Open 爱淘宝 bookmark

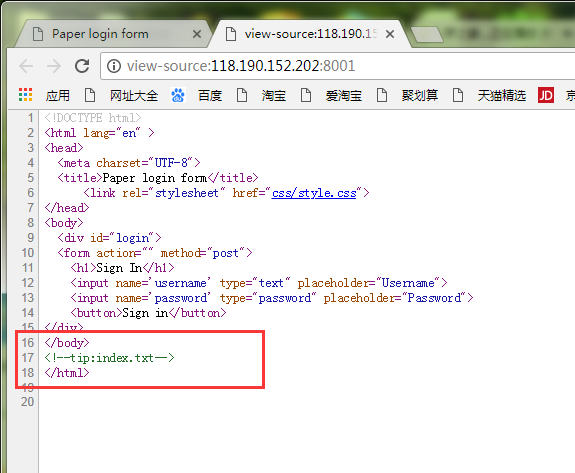344,95
